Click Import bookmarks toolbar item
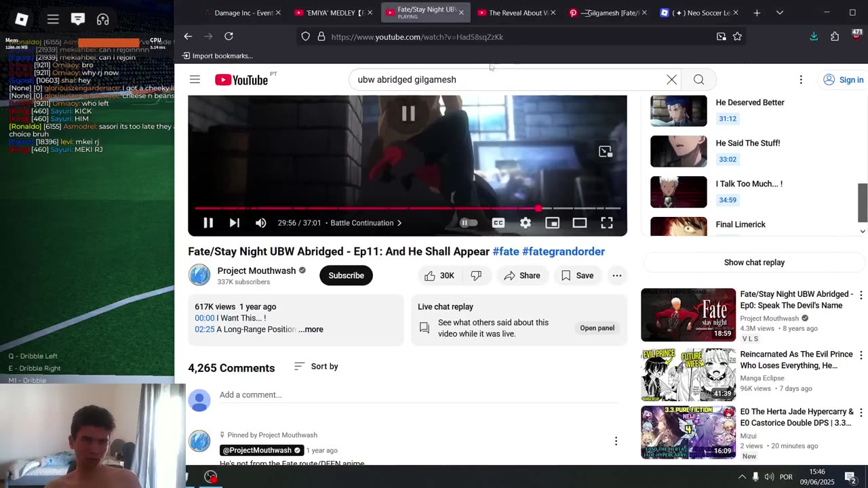This screenshot has height=488, width=868. coord(217,56)
